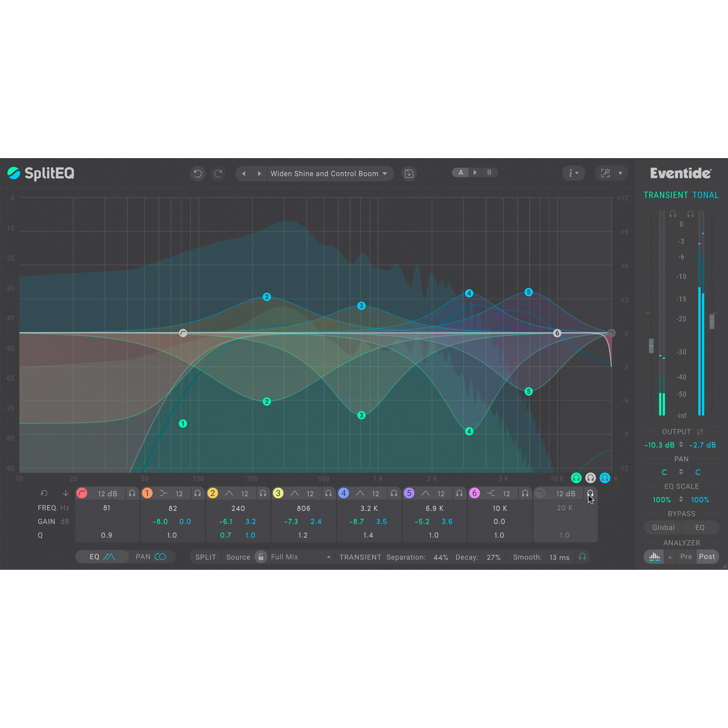Click the green headphone next to Smooth
This screenshot has height=728, width=728.
582,557
